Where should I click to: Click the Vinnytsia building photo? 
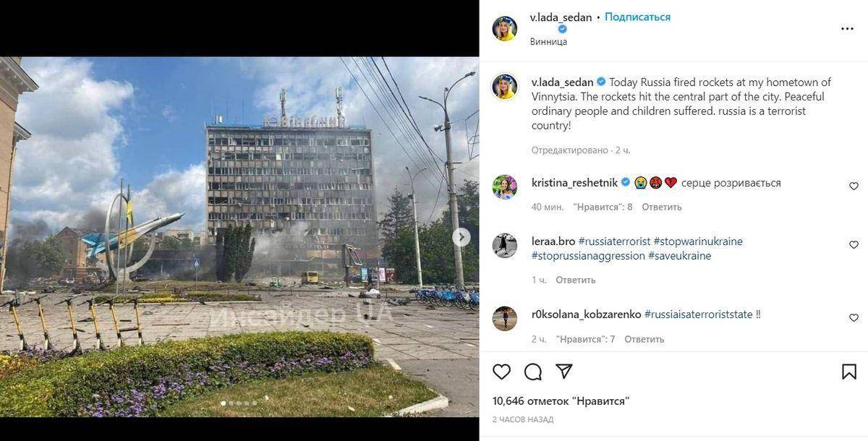coord(239,236)
